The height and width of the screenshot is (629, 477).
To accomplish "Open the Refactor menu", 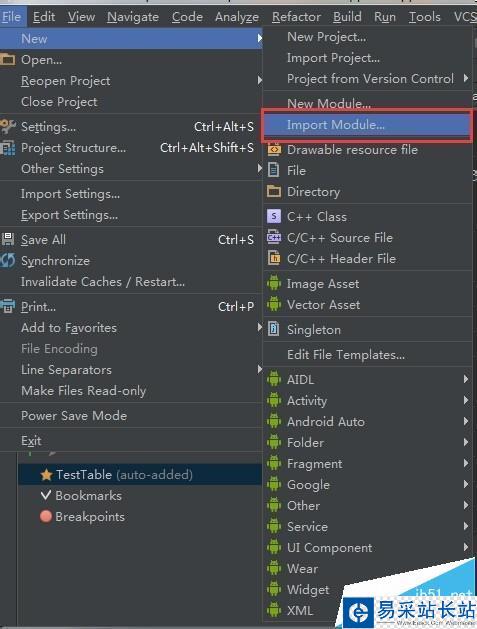I will [296, 17].
